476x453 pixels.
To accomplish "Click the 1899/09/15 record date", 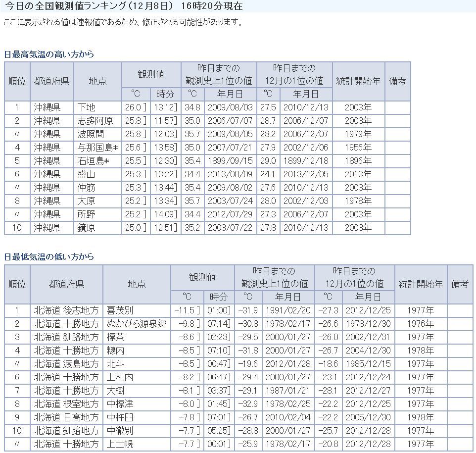I will [230, 161].
